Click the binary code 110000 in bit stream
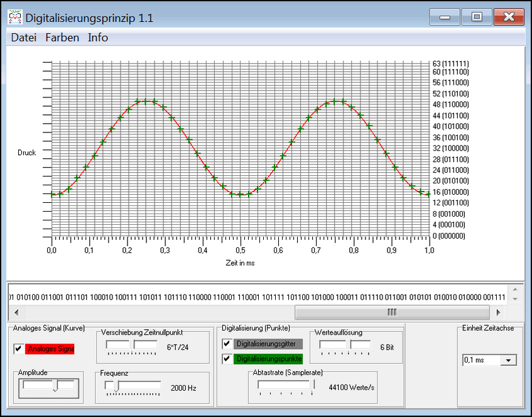This screenshot has width=532, height=417. 200,297
